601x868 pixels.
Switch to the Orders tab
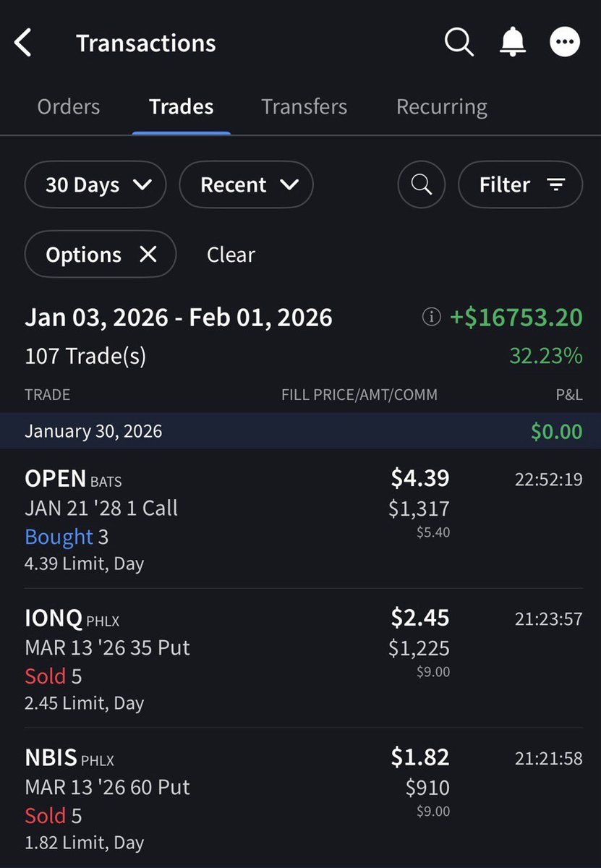(x=68, y=106)
